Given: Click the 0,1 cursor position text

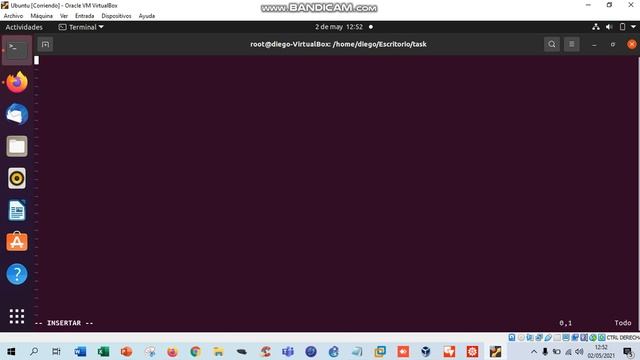Looking at the screenshot, I should click(x=565, y=323).
